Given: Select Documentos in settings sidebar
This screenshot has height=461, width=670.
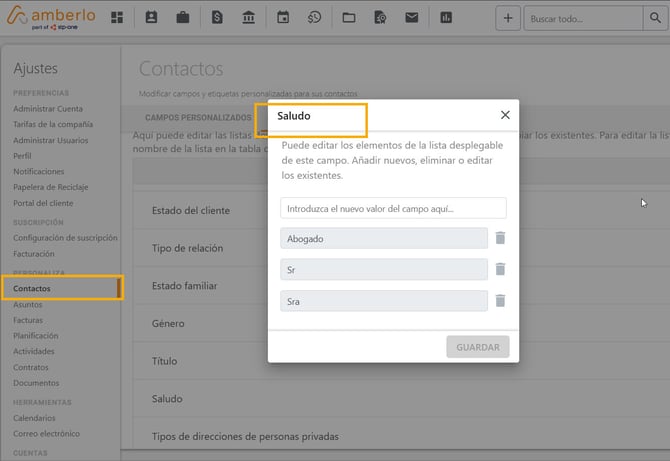Looking at the screenshot, I should (x=36, y=383).
